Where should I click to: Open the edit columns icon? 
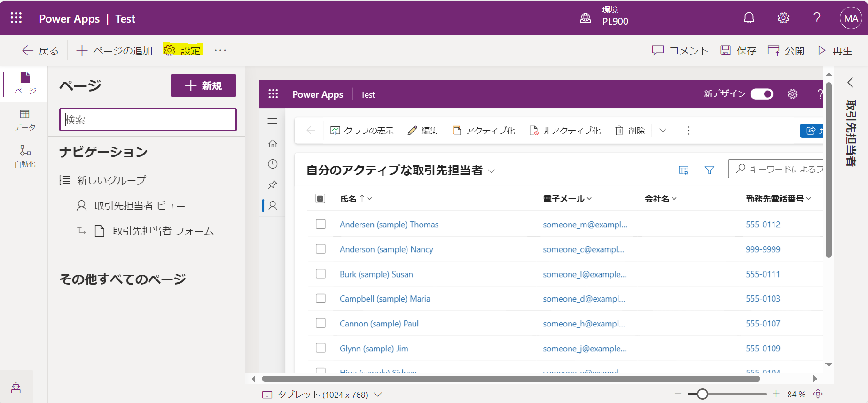[683, 170]
